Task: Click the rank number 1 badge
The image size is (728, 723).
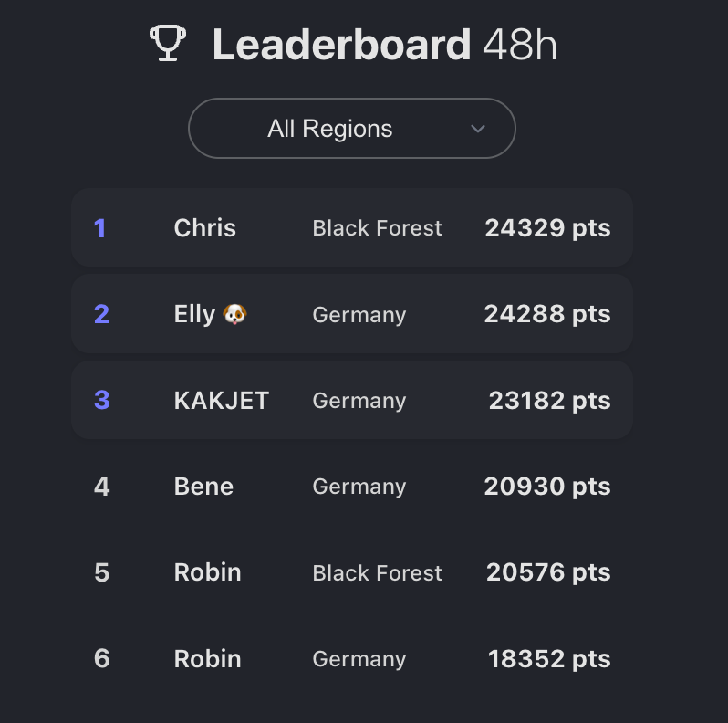Action: [100, 228]
